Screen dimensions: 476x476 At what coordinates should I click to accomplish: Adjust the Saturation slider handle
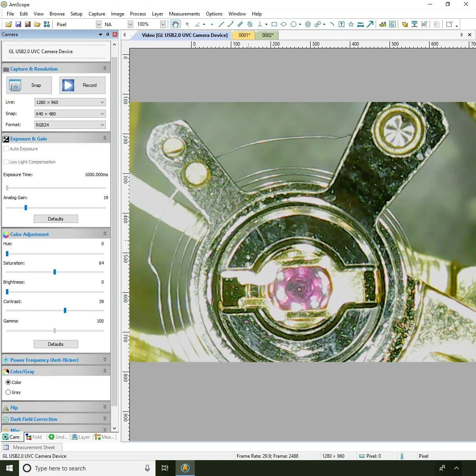55,272
